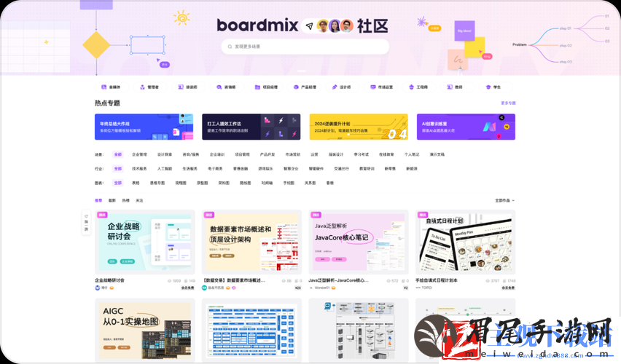Click the 自媒体 role icon

coord(103,87)
